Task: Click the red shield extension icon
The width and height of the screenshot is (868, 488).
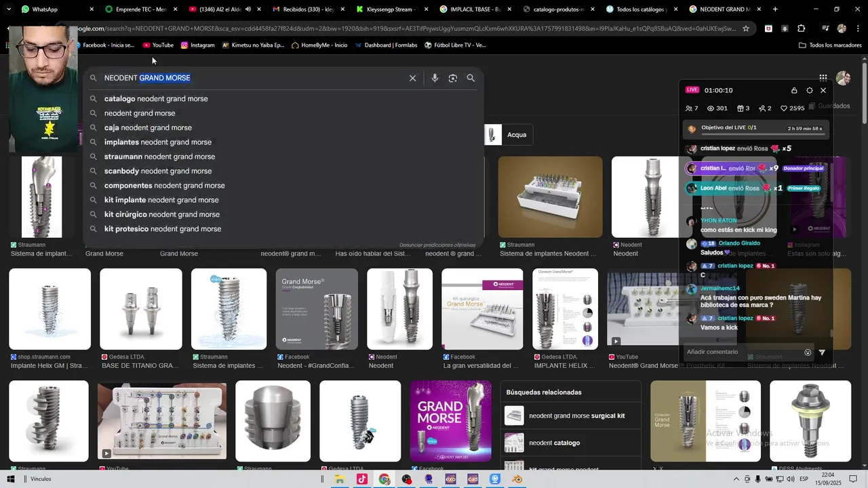Action: [768, 28]
